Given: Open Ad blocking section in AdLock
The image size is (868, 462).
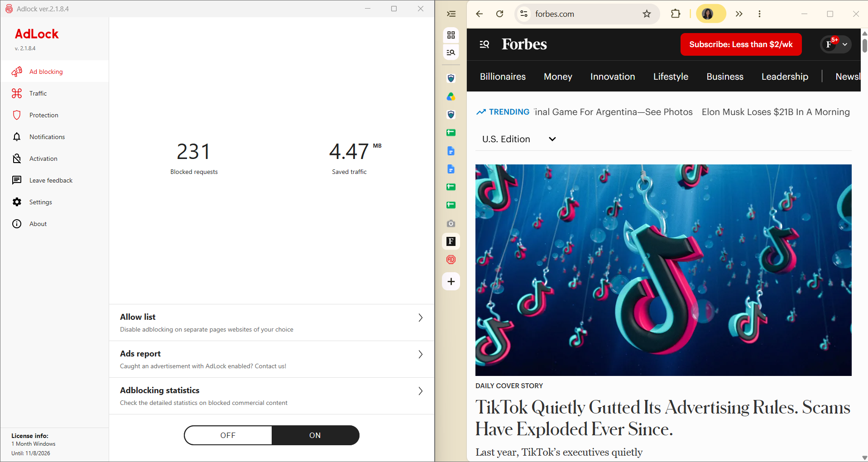Looking at the screenshot, I should (54, 72).
